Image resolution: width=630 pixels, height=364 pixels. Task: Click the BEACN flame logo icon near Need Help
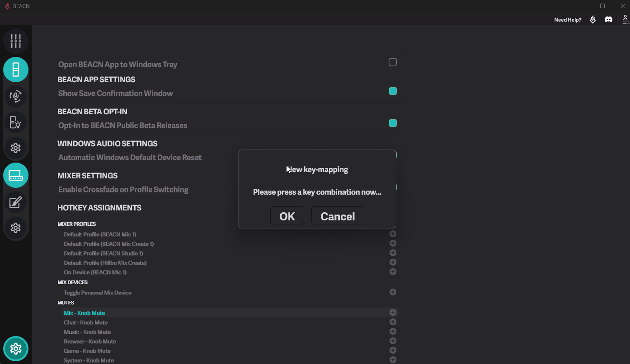(x=593, y=19)
